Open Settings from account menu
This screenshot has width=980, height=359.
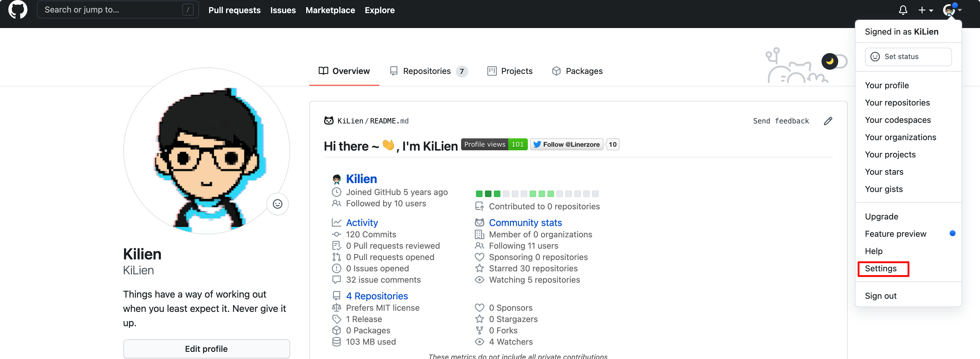(881, 268)
